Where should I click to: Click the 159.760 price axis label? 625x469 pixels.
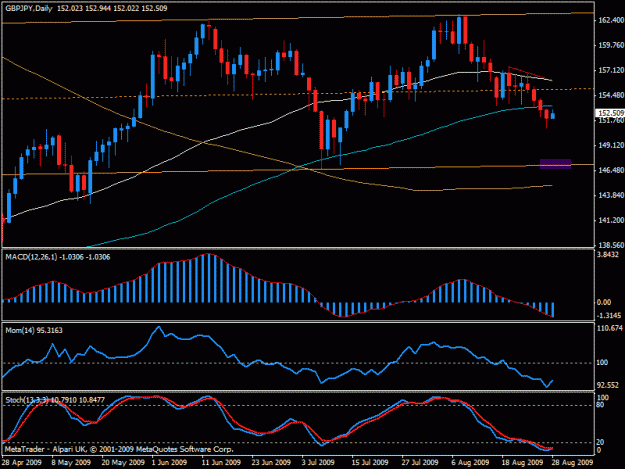tap(611, 45)
